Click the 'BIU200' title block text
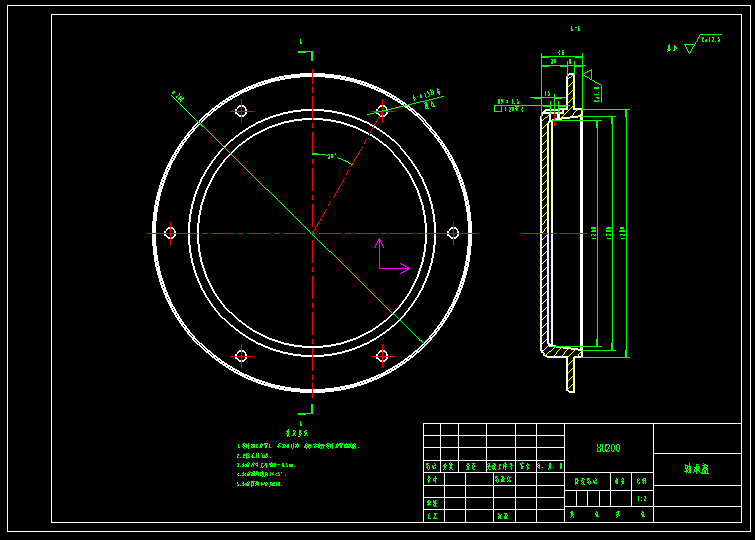The image size is (755, 540). tap(608, 448)
